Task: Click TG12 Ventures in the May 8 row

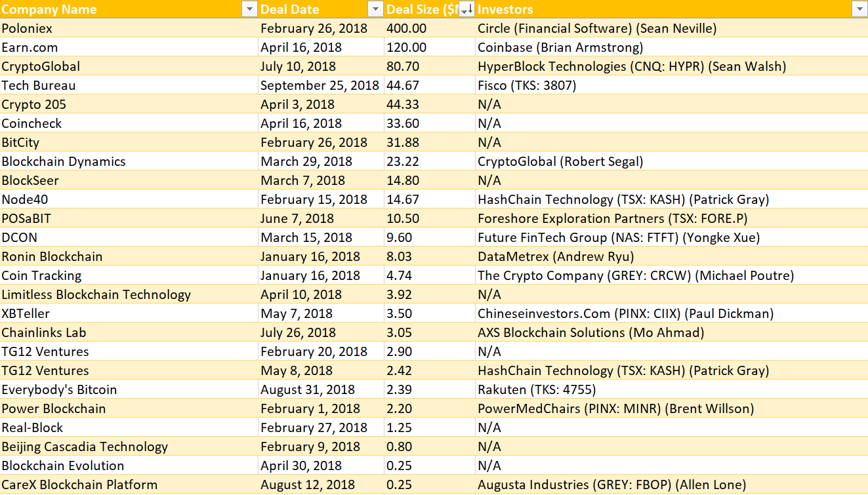Action: pyautogui.click(x=129, y=370)
